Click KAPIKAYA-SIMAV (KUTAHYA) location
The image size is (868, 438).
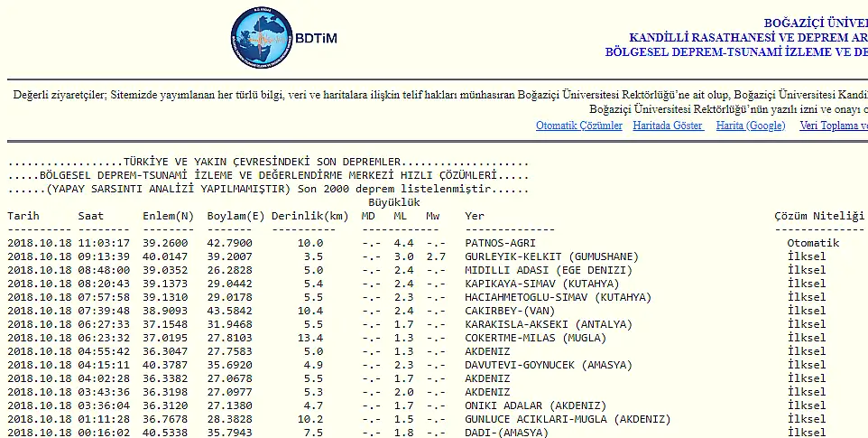pos(542,284)
